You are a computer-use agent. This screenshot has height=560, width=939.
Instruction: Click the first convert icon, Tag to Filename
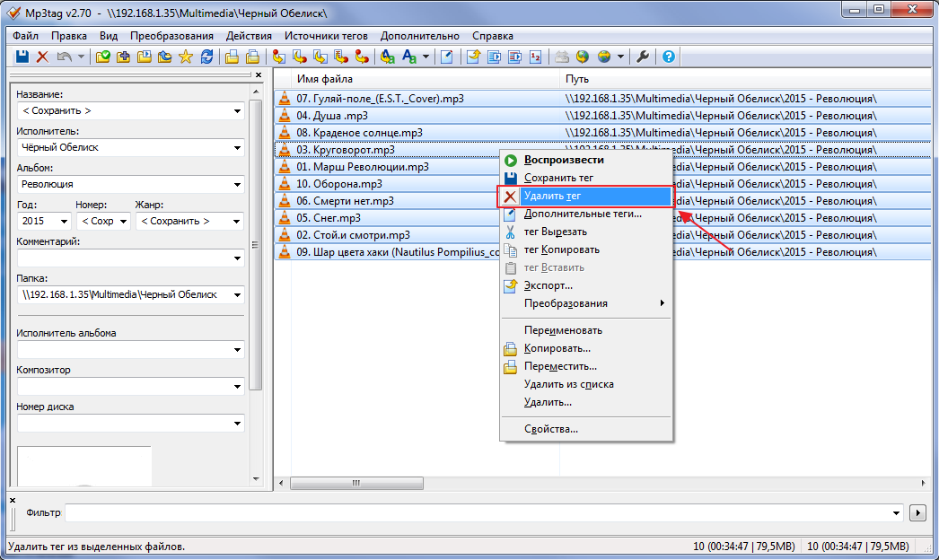279,57
